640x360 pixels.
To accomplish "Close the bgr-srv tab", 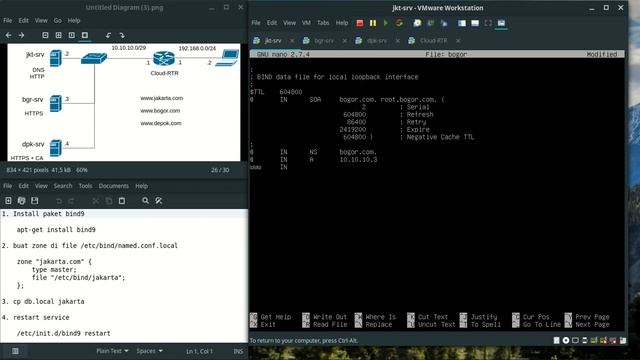I will 345,41.
